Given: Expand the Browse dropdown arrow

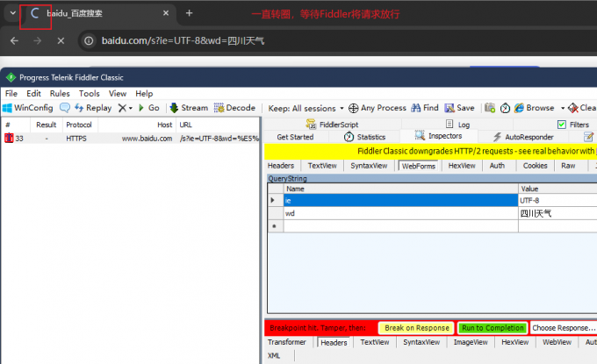Looking at the screenshot, I should [x=563, y=109].
